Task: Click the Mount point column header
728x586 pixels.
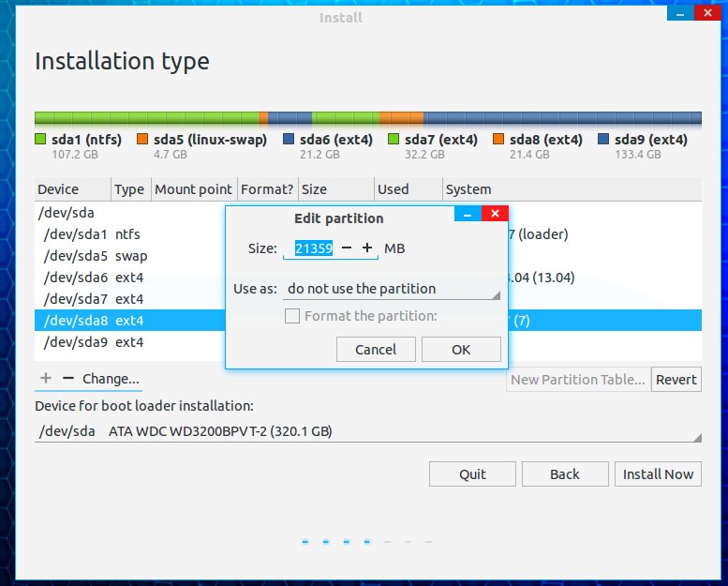Action: click(193, 189)
